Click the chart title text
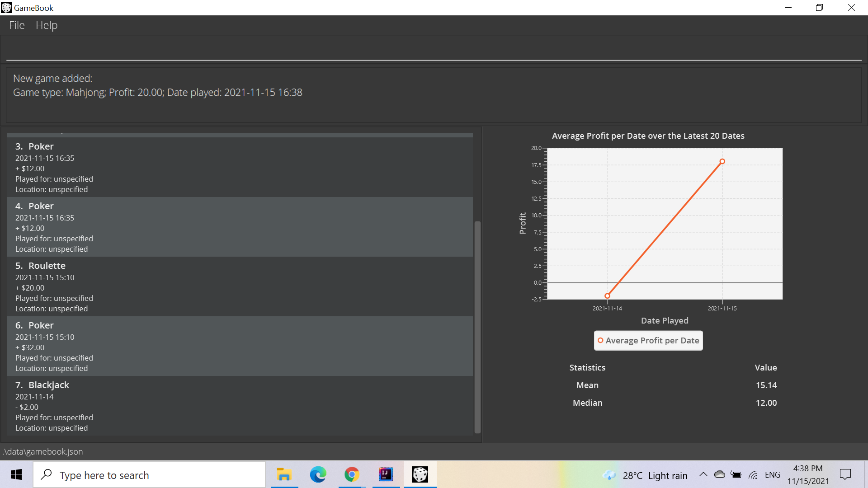Image resolution: width=868 pixels, height=488 pixels. [x=648, y=136]
